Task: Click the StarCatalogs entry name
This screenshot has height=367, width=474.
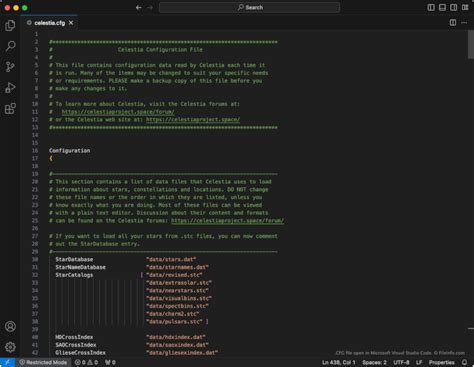Action: (x=74, y=275)
